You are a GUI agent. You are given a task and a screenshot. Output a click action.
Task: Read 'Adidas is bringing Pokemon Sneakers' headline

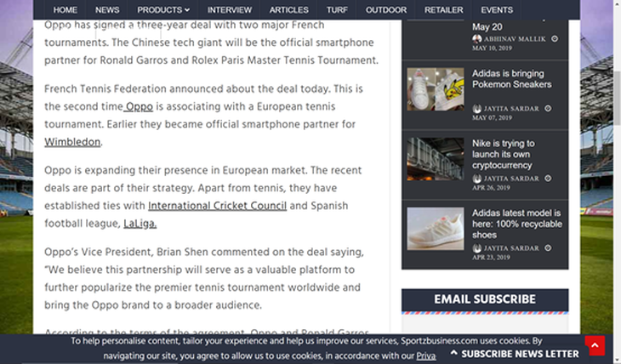click(512, 79)
